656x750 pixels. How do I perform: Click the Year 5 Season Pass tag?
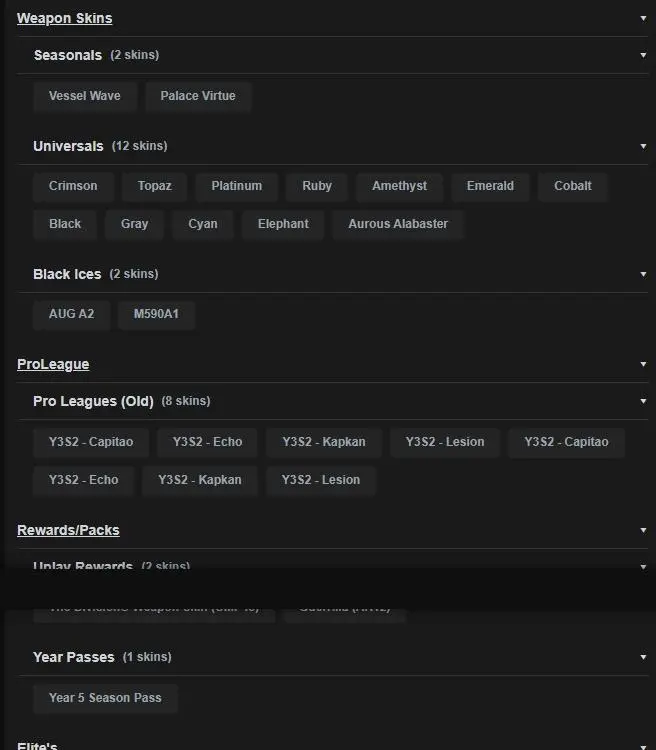pos(105,698)
